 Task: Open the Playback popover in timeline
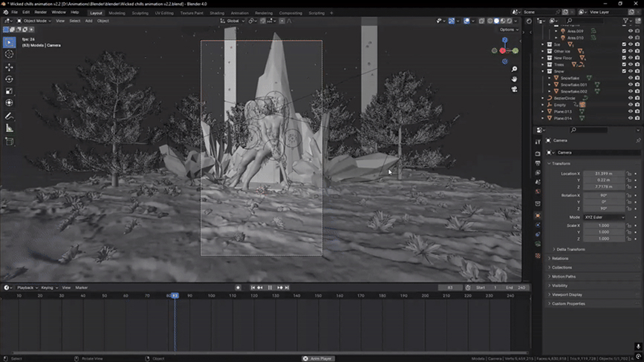pyautogui.click(x=26, y=288)
